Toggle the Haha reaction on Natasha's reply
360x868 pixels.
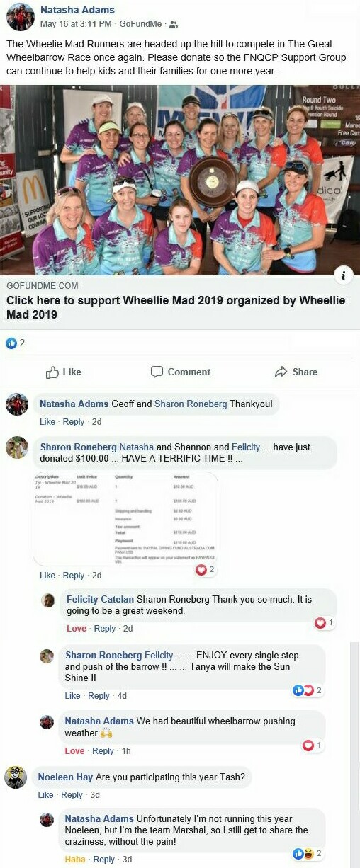75,860
